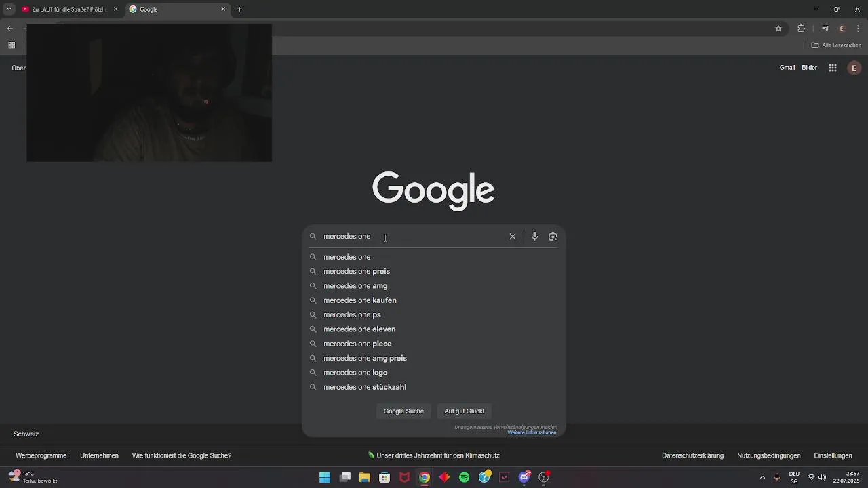Open the Unternehmen footer link
Image resolution: width=868 pixels, height=488 pixels.
[x=99, y=455]
